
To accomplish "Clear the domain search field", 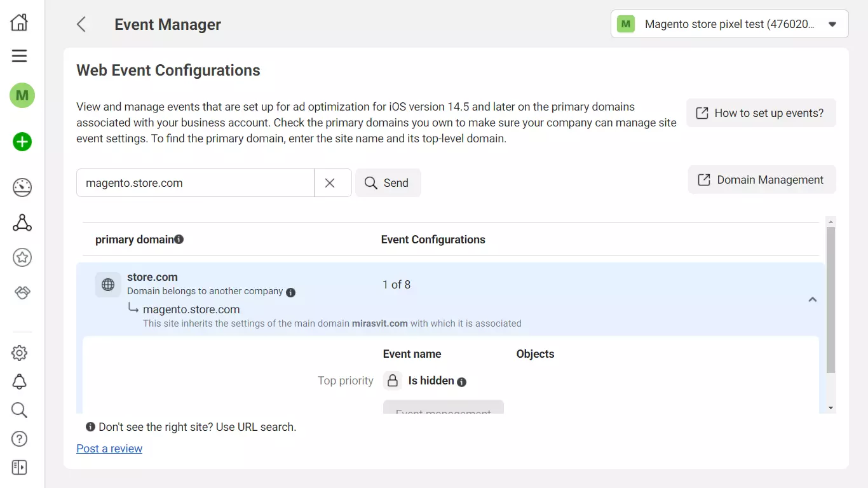I will 330,183.
